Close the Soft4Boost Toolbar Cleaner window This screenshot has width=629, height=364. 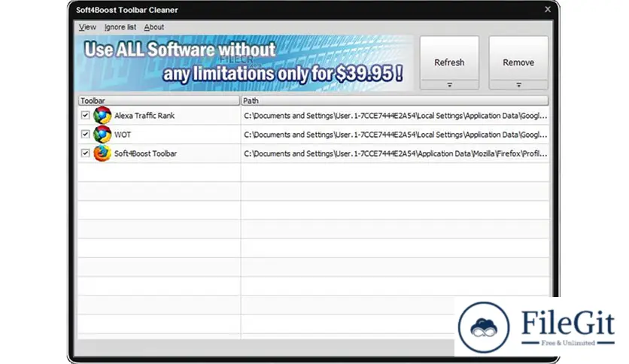tap(548, 9)
